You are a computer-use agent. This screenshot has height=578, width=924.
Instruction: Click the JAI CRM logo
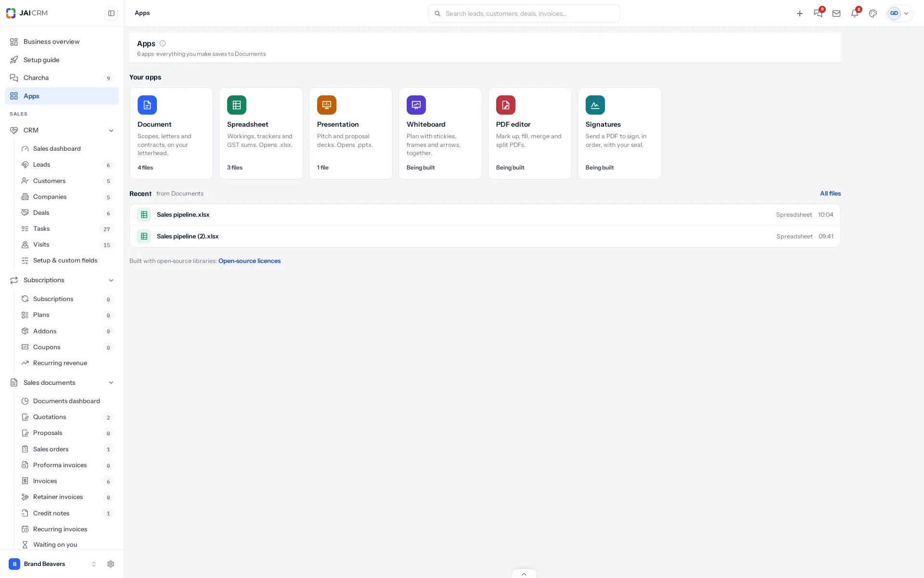click(x=27, y=13)
